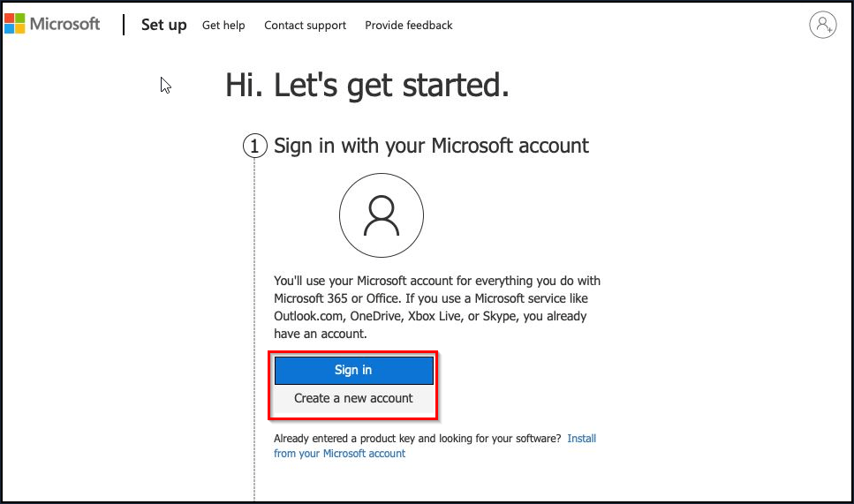Click the heading Hi. Let's get started.
The width and height of the screenshot is (854, 504).
coord(367,86)
